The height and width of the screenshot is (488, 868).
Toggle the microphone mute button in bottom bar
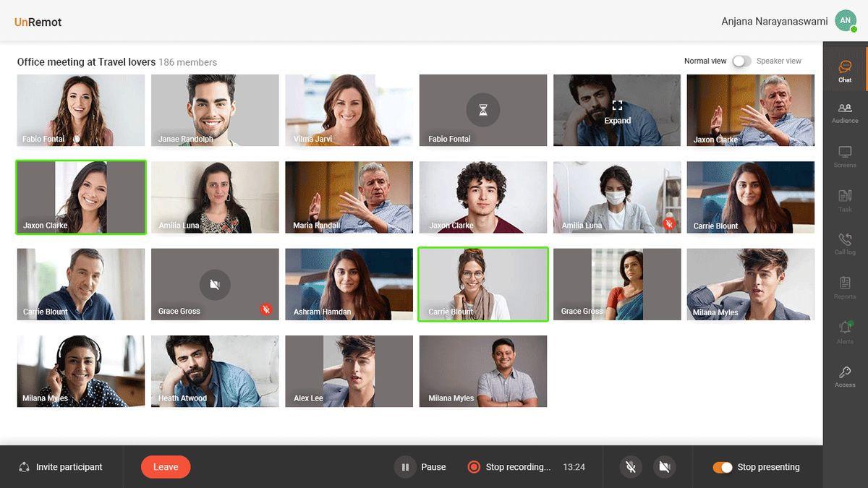(631, 467)
